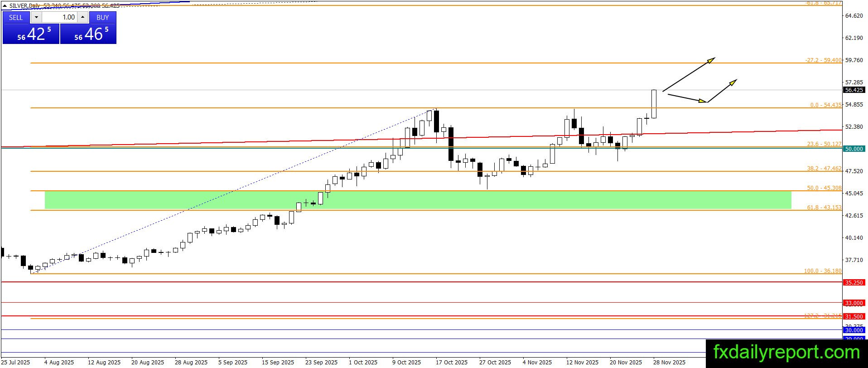Image resolution: width=868 pixels, height=368 pixels.
Task: Click the BUY button
Action: click(x=103, y=17)
